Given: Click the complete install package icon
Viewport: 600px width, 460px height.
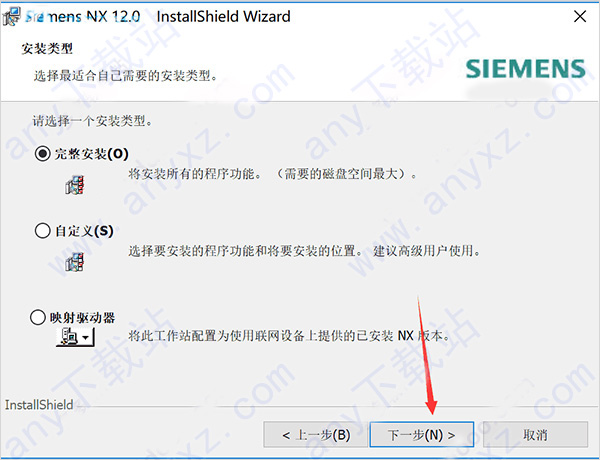Looking at the screenshot, I should point(75,185).
